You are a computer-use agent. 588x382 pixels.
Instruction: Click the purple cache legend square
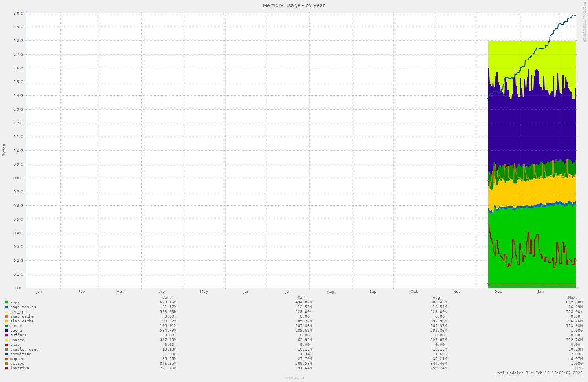pyautogui.click(x=6, y=330)
